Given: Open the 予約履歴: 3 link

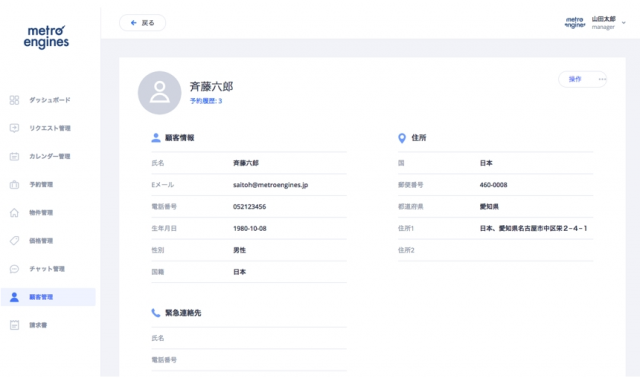Looking at the screenshot, I should click(x=206, y=101).
